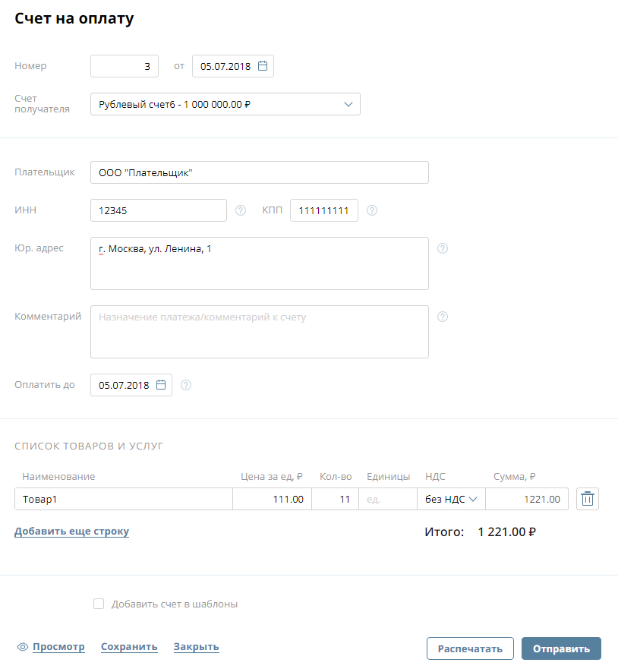Click the Единицы field for Товар1
The width and height of the screenshot is (618, 672).
click(386, 499)
